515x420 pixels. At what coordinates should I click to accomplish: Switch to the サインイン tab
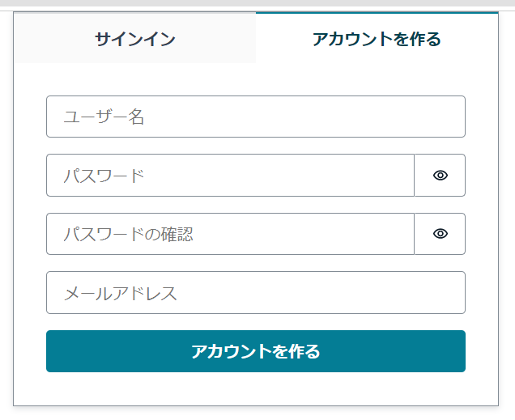coord(134,38)
